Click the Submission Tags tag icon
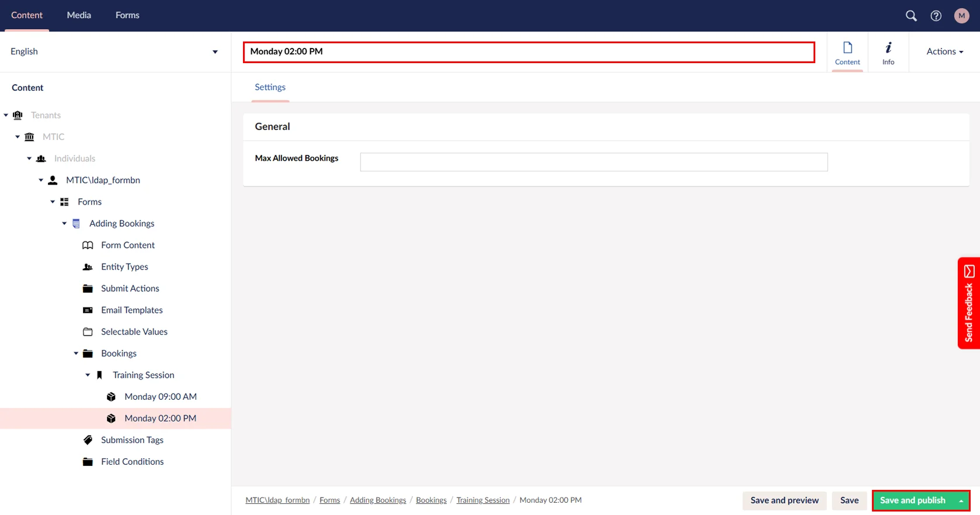Image resolution: width=980 pixels, height=515 pixels. [x=88, y=440]
